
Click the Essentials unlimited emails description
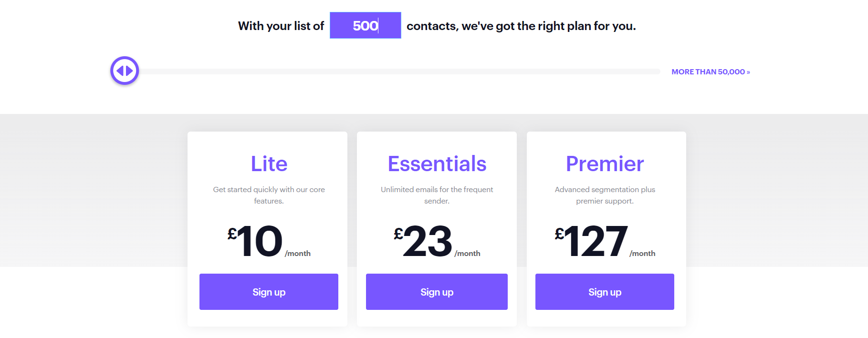(437, 195)
